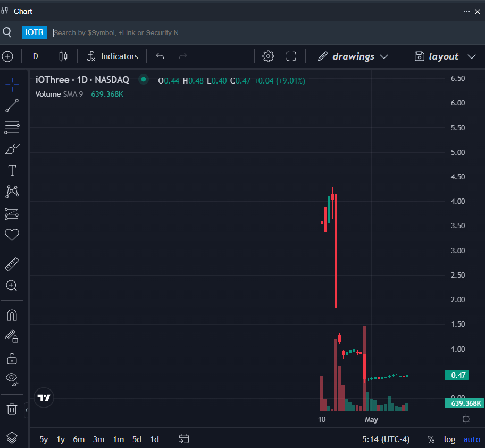Click the undo arrow

click(x=160, y=56)
